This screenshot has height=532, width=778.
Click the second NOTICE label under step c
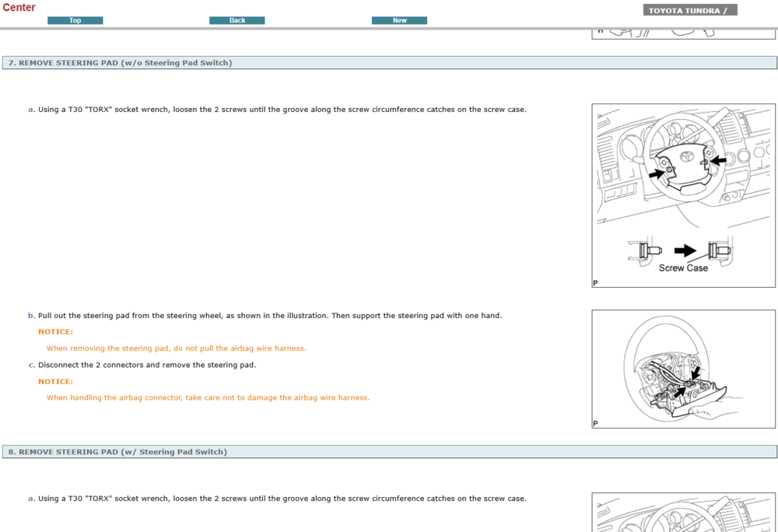coord(55,381)
